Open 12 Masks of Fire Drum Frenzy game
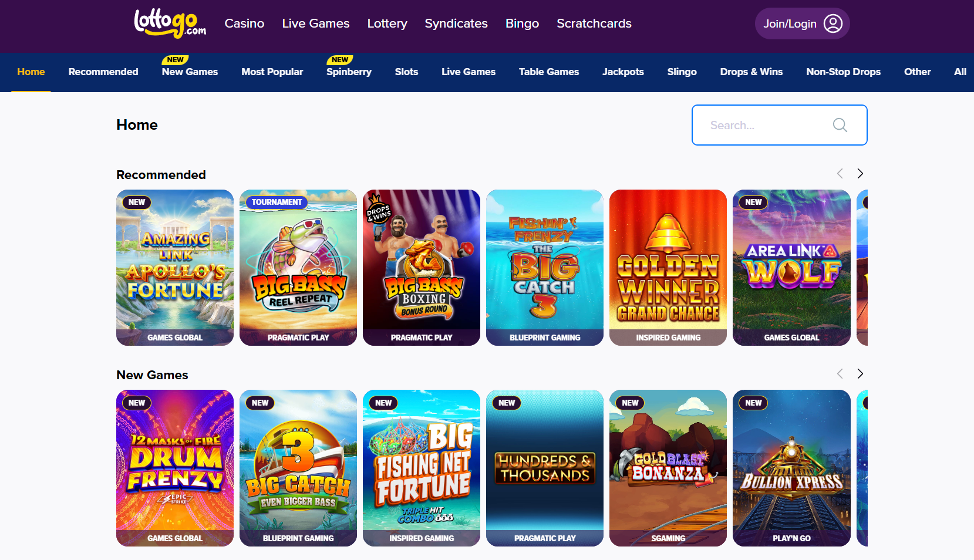 [175, 468]
